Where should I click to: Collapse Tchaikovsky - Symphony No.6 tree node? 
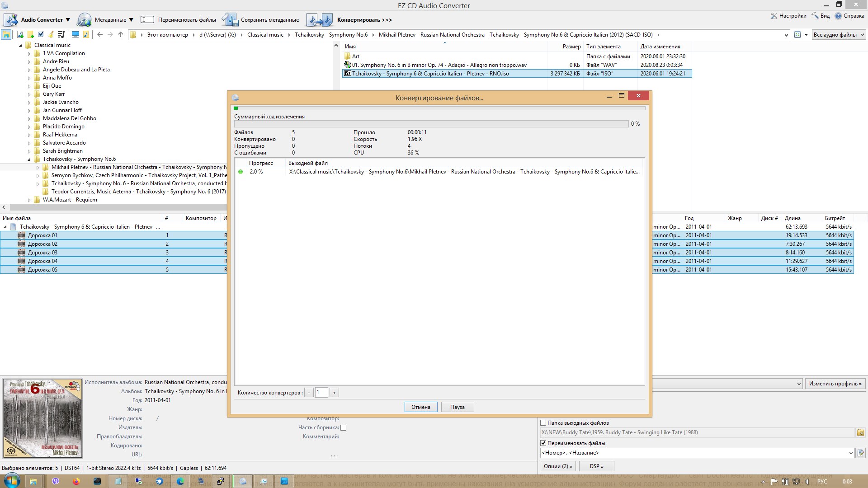coord(29,159)
